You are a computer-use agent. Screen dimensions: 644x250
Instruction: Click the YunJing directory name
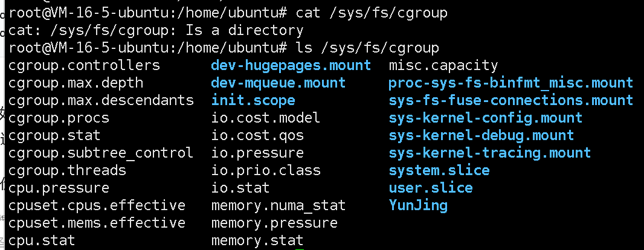(x=418, y=205)
